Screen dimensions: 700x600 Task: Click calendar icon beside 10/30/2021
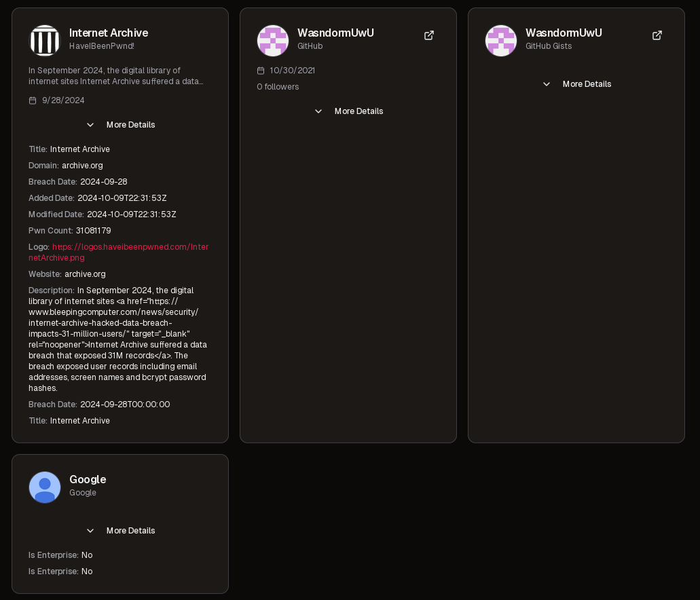pos(261,71)
